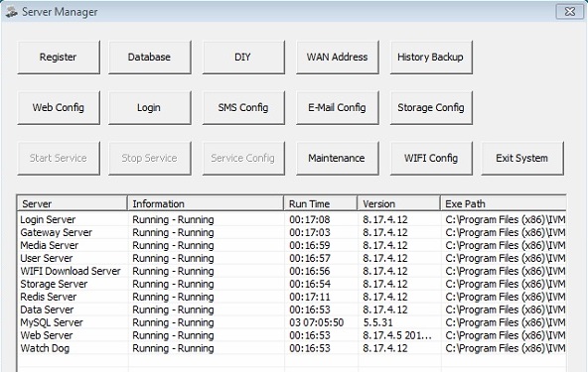Open the Maintenance dialog
The image size is (588, 372).
coord(338,158)
